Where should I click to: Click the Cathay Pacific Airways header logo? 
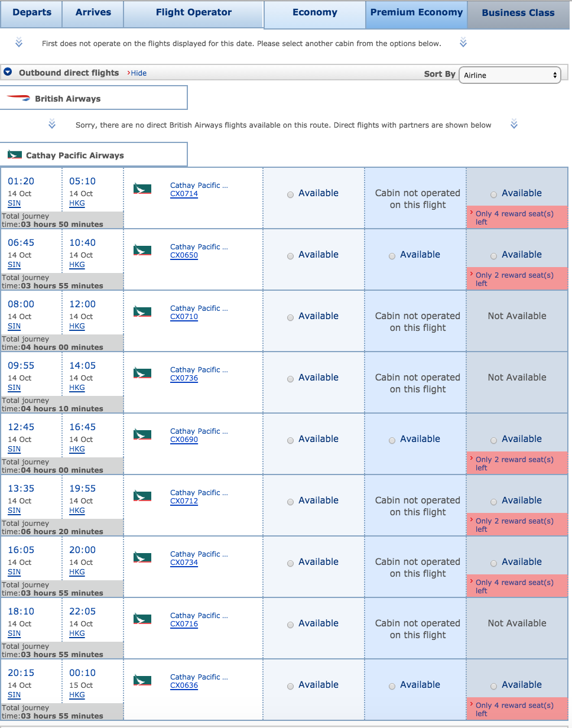(x=14, y=155)
